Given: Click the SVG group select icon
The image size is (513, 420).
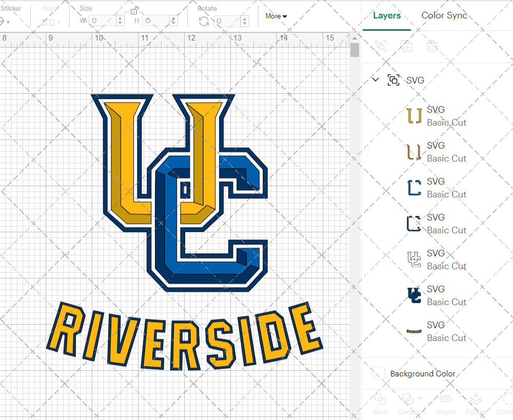Looking at the screenshot, I should [393, 80].
